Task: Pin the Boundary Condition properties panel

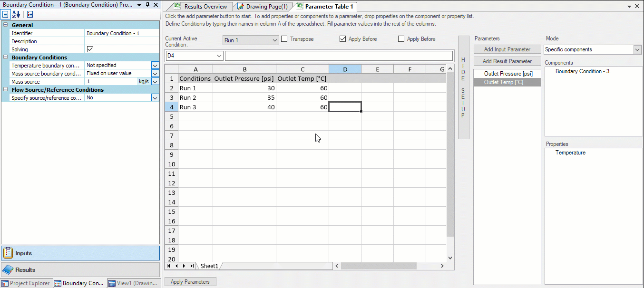Action: [147, 5]
